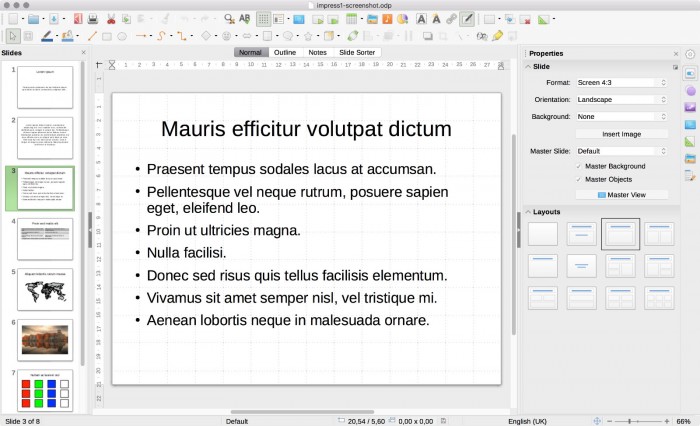
Task: Click the Open folder icon
Action: pos(33,19)
